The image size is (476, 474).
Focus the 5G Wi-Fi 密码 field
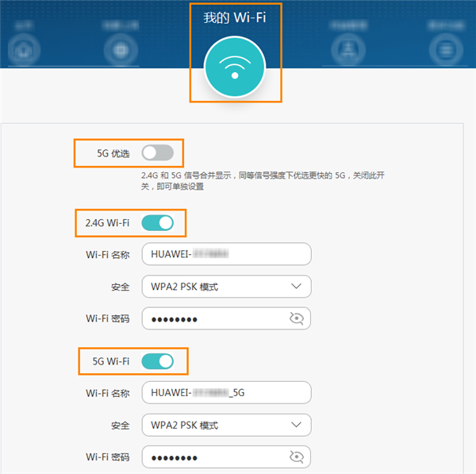pos(226,457)
